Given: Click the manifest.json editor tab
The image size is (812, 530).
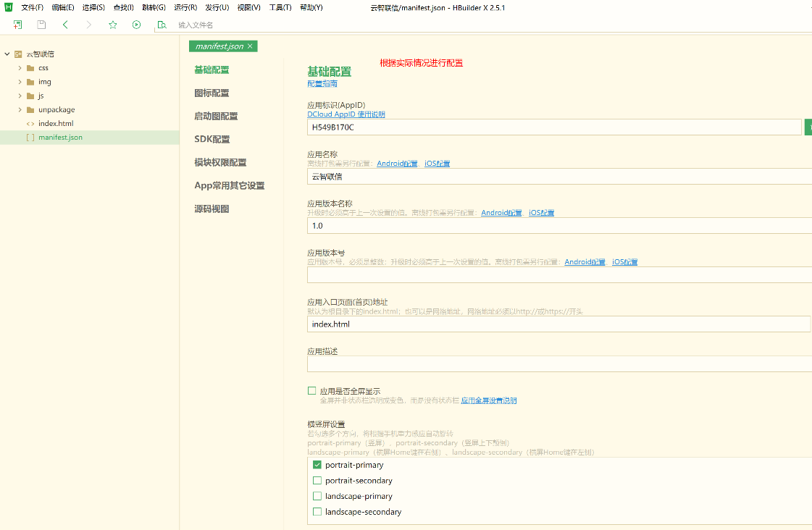Looking at the screenshot, I should [x=219, y=45].
